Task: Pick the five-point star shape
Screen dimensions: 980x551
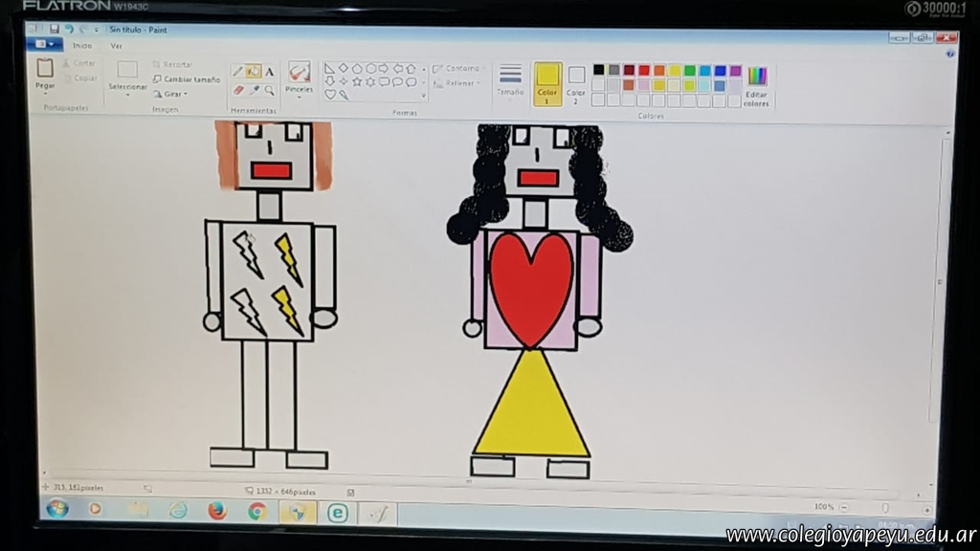Action: point(357,81)
